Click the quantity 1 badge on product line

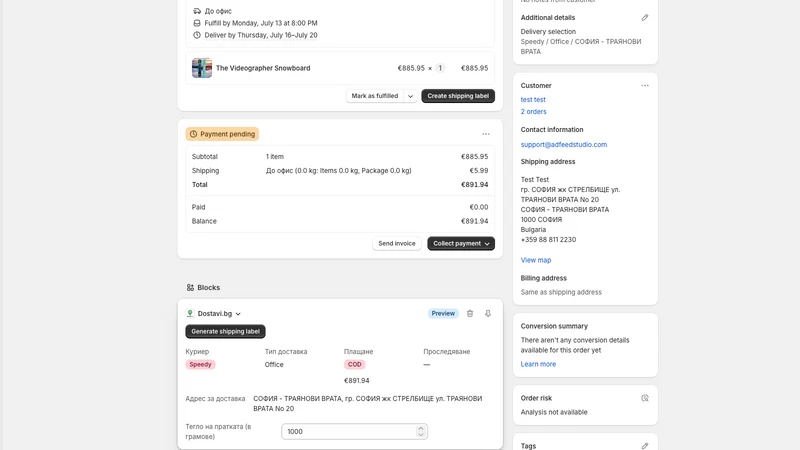[x=440, y=68]
